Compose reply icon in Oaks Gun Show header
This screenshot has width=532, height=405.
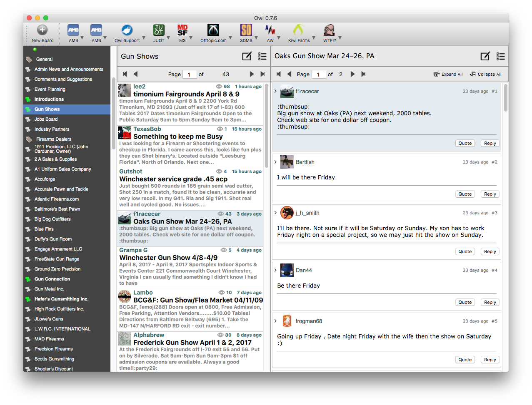pyautogui.click(x=485, y=56)
